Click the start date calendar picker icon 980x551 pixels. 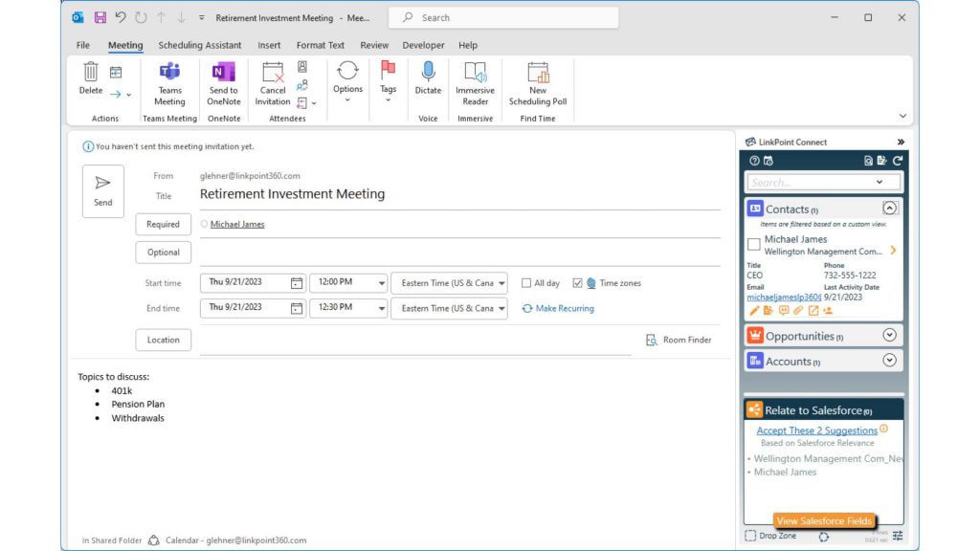click(x=297, y=283)
